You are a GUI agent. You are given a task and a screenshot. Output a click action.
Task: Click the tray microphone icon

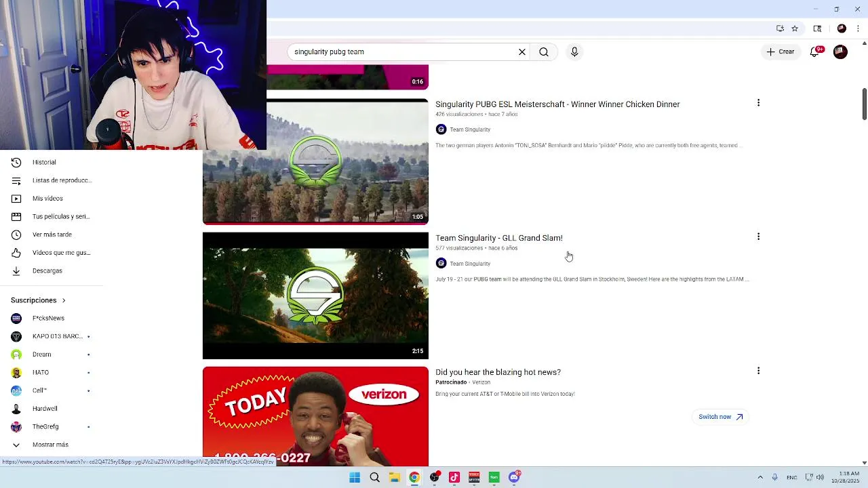[774, 477]
